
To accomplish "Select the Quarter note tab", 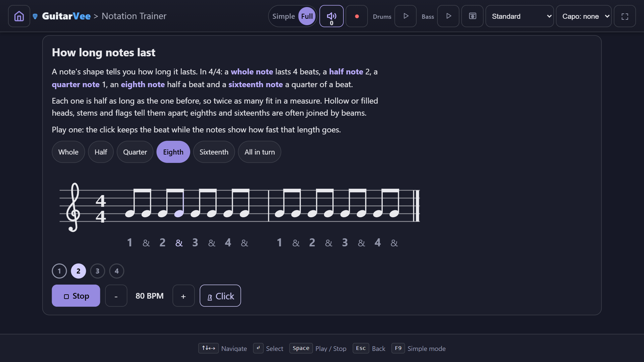I will [135, 152].
